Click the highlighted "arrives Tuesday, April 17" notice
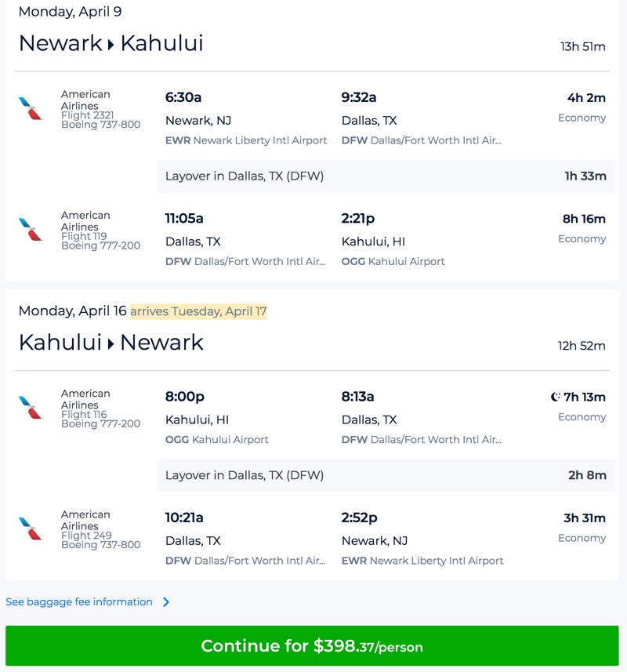This screenshot has height=672, width=627. point(198,311)
